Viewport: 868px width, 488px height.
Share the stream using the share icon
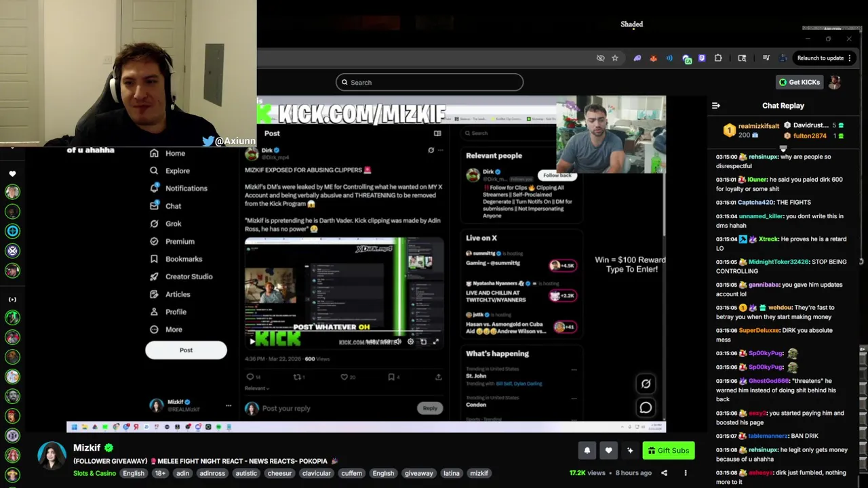(664, 473)
